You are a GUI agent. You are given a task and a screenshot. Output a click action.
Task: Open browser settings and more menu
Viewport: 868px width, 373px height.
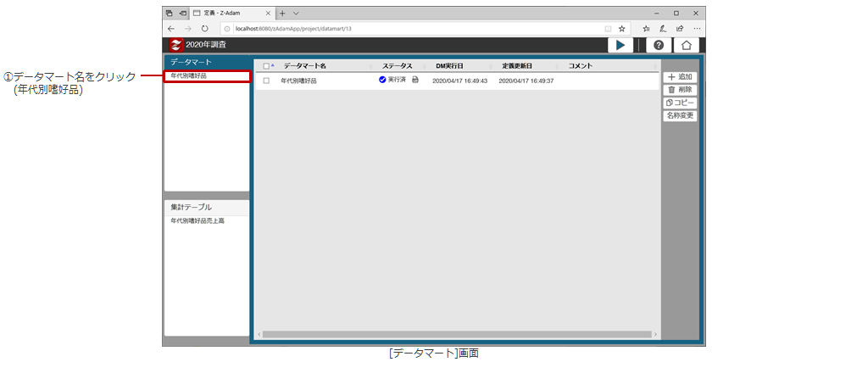696,28
